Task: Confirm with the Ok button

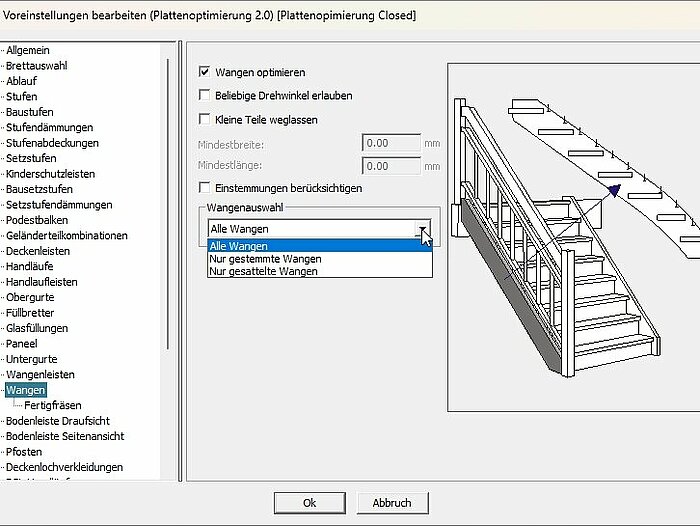Action: coord(309,503)
